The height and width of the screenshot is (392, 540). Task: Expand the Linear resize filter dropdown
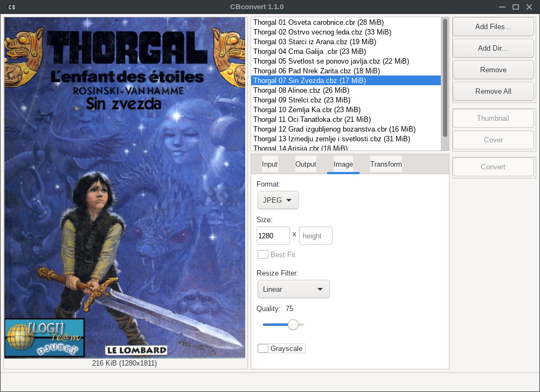(x=293, y=289)
